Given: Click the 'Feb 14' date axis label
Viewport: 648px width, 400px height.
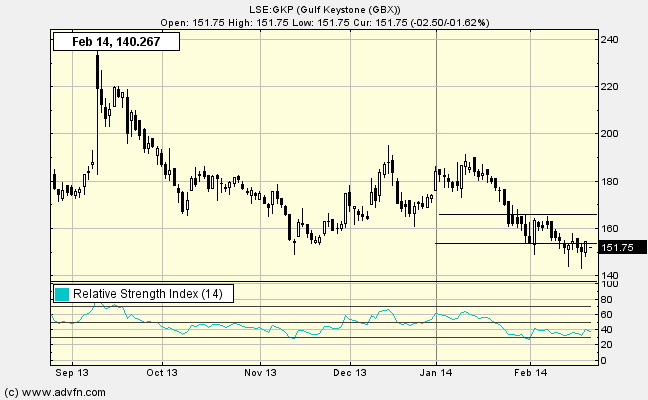Looking at the screenshot, I should (x=530, y=373).
